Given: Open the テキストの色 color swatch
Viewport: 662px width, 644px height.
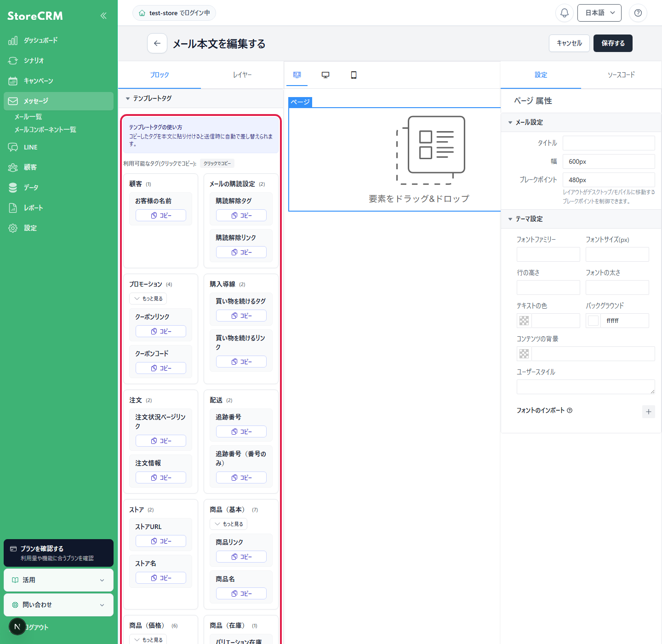Looking at the screenshot, I should [524, 321].
